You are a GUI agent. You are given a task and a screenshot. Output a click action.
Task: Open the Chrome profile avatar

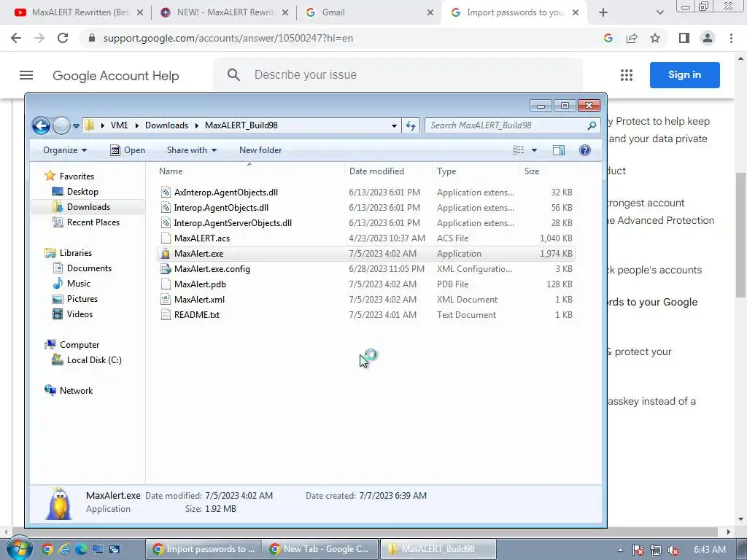(708, 38)
